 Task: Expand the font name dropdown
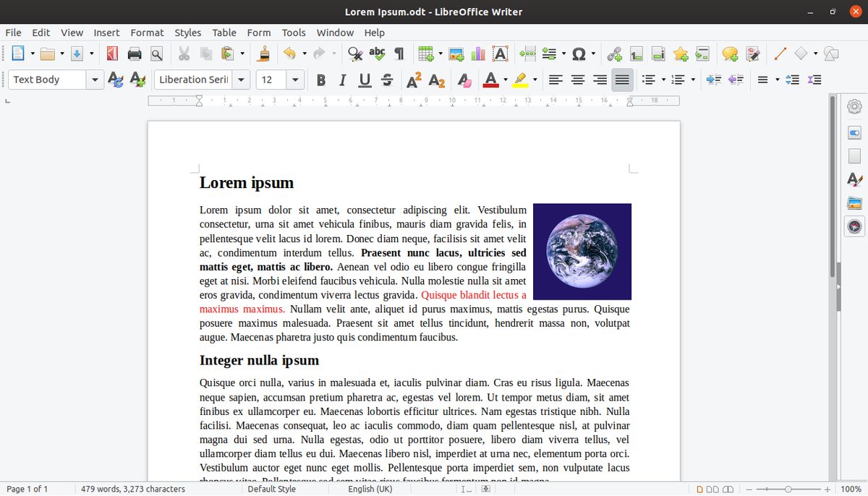242,80
